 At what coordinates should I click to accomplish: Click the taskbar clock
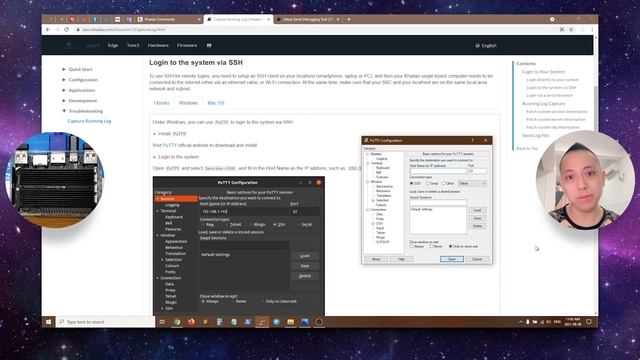tap(573, 322)
